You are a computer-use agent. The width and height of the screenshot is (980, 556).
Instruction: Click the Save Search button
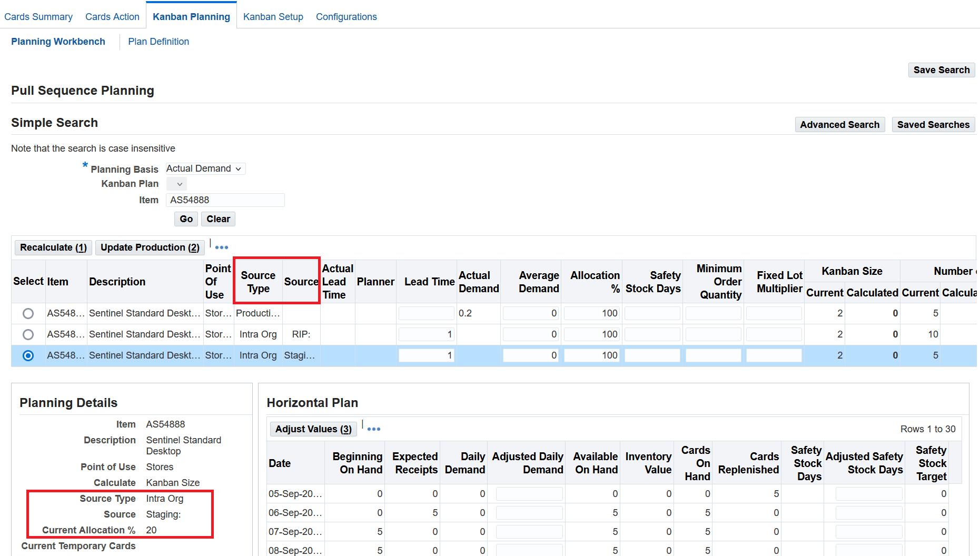(x=942, y=70)
